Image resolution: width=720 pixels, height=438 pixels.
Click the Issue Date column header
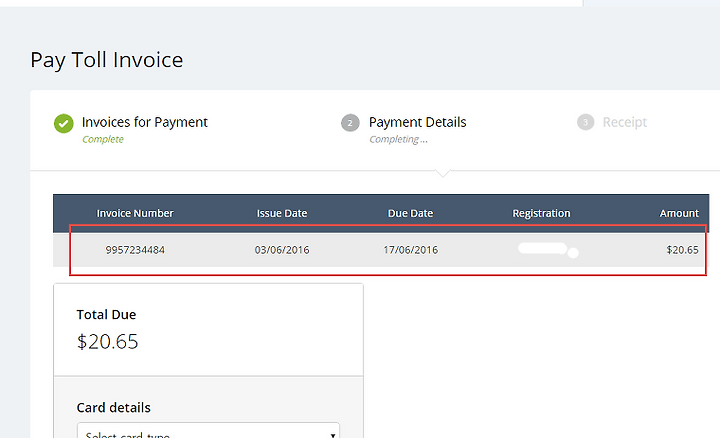[282, 213]
